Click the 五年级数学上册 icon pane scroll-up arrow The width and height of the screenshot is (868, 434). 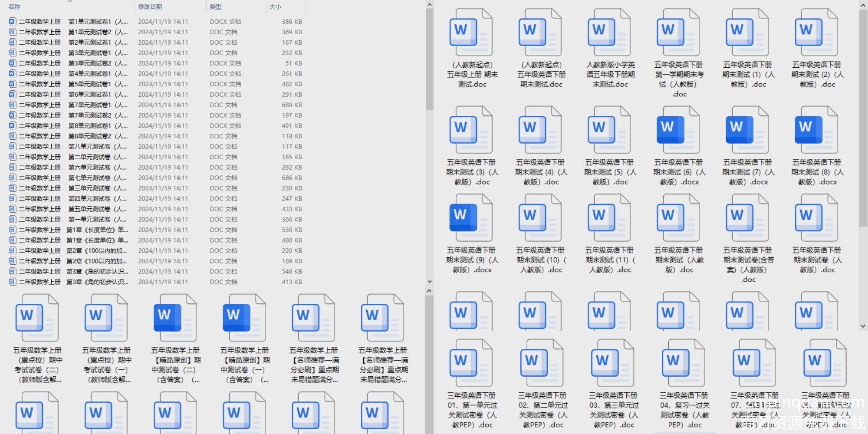pos(429,291)
